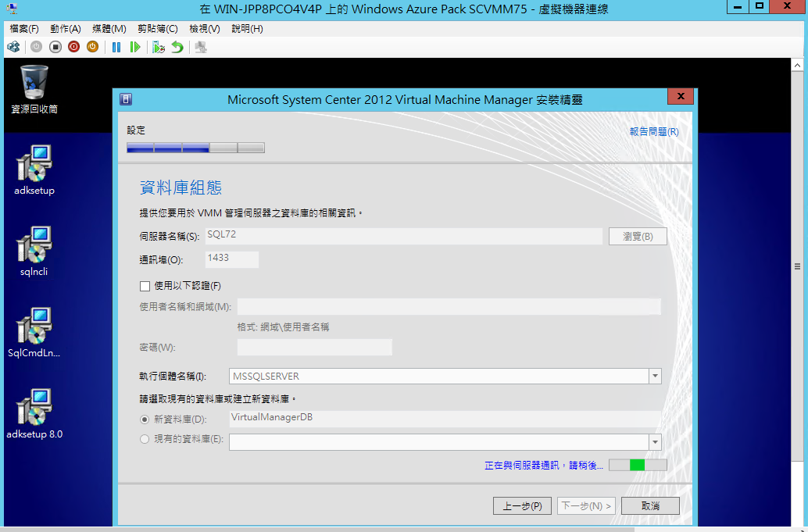
Task: Click the green server communication progress indicator
Action: [x=638, y=465]
